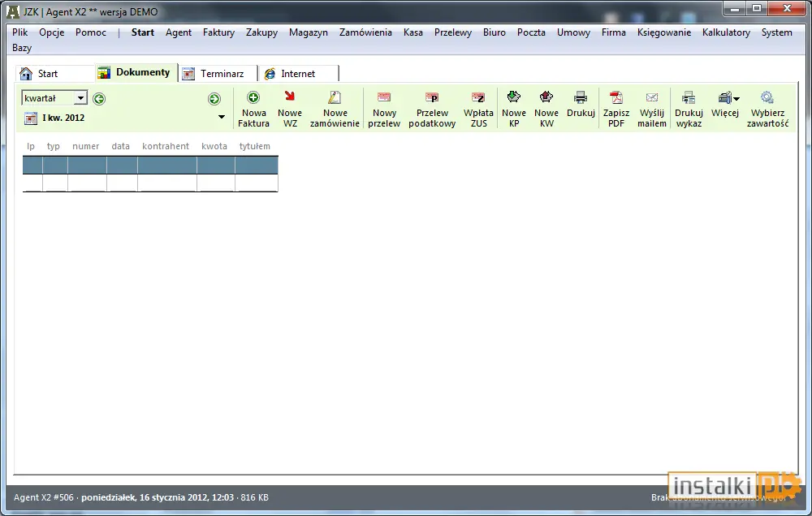The image size is (812, 516).
Task: Open the Bazy menu
Action: (x=22, y=48)
